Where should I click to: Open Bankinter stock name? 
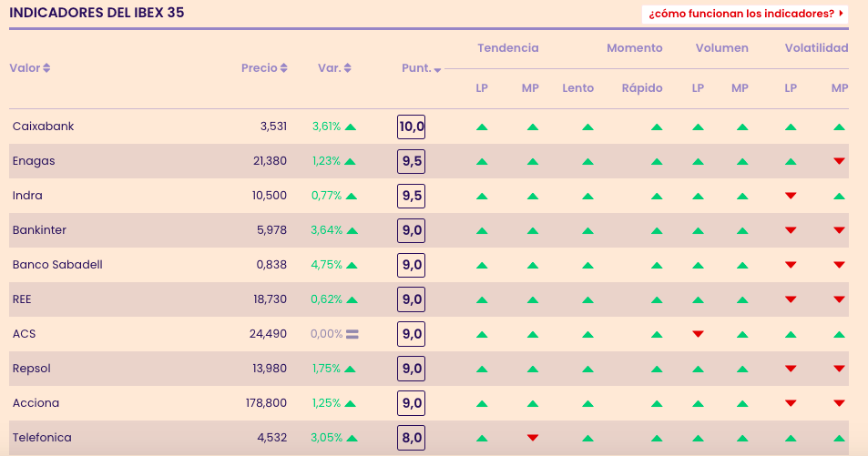pos(39,230)
